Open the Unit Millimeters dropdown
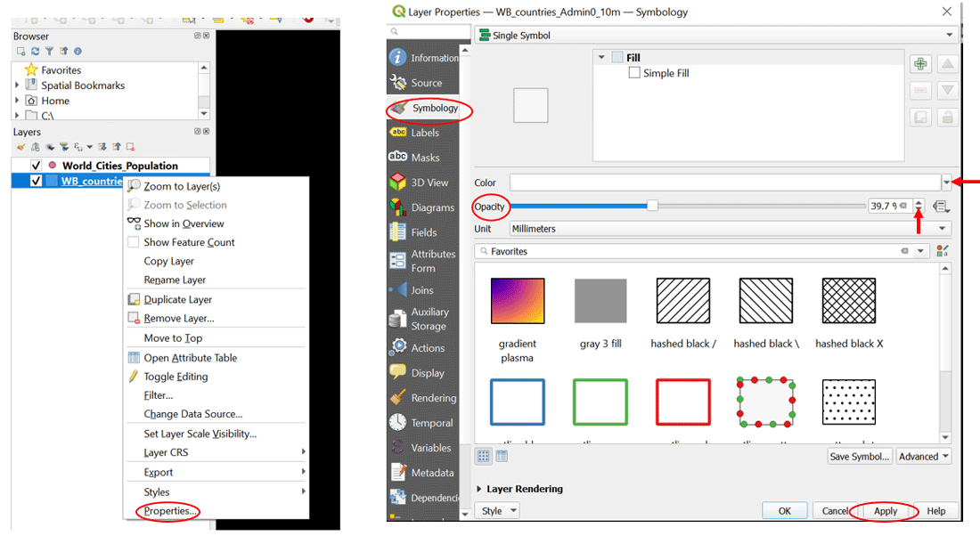980x552 pixels. pos(730,229)
